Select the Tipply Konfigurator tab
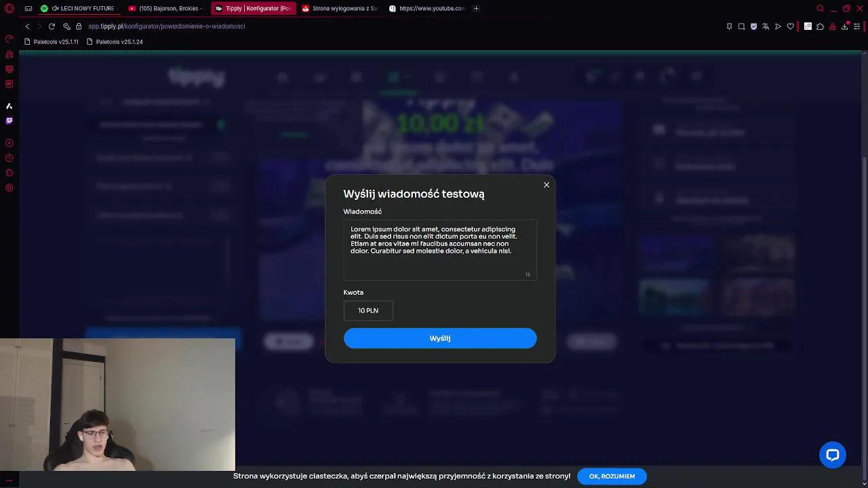868x488 pixels. [x=253, y=9]
